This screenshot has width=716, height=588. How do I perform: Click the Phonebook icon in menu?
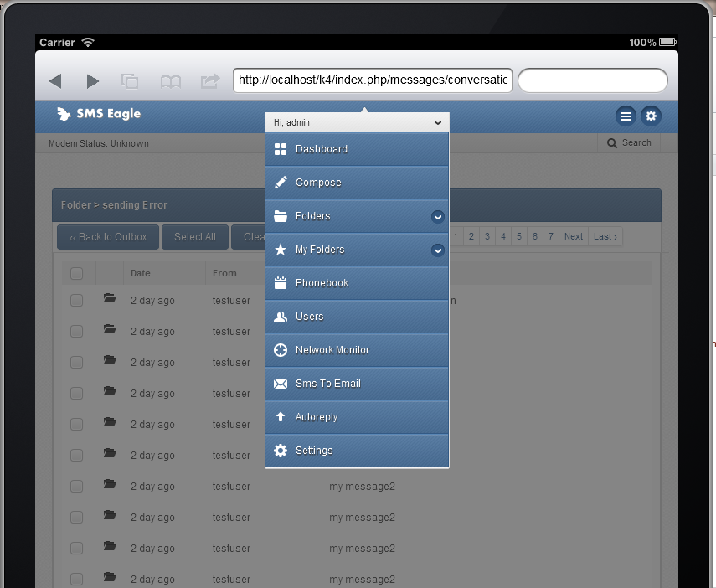coord(281,283)
